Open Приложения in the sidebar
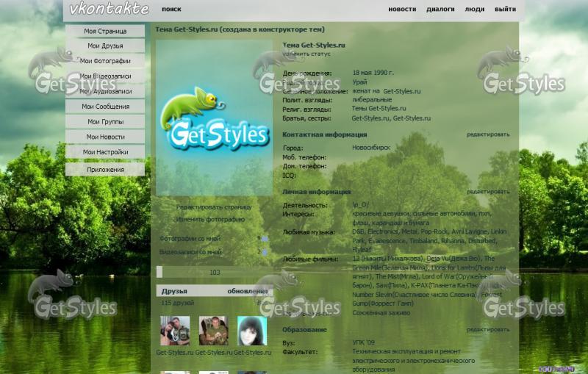 (105, 170)
